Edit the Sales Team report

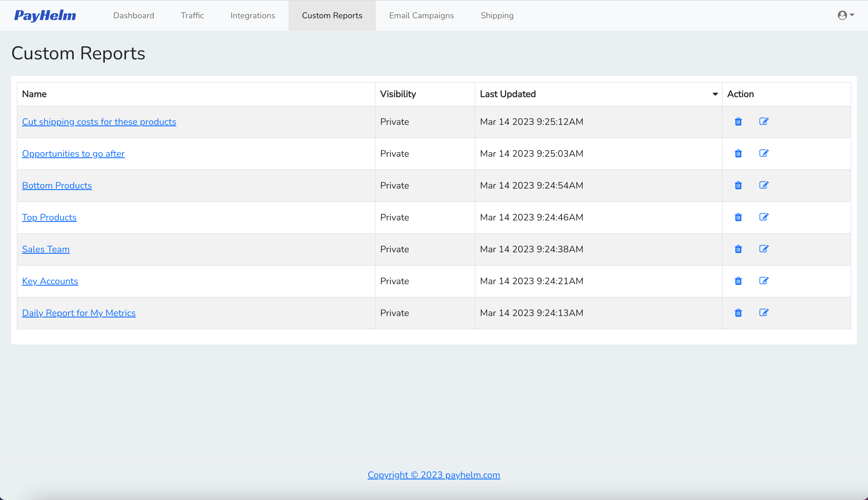click(764, 249)
